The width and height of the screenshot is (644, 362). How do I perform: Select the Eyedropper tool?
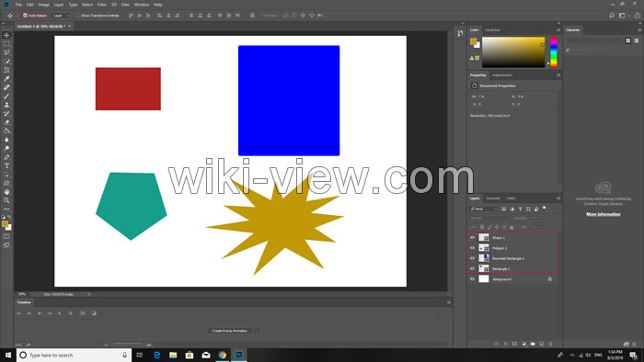6,79
